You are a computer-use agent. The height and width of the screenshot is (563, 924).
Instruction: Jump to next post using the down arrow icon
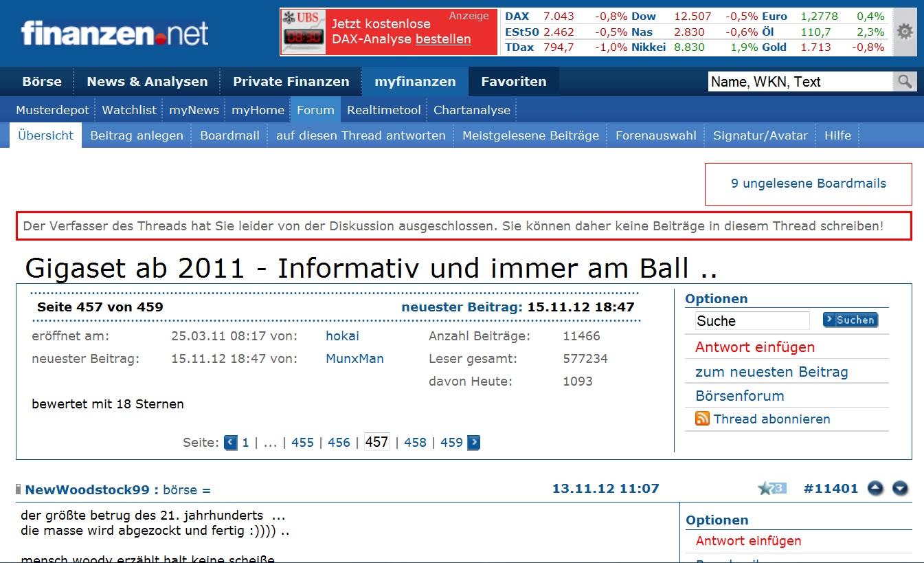[899, 488]
